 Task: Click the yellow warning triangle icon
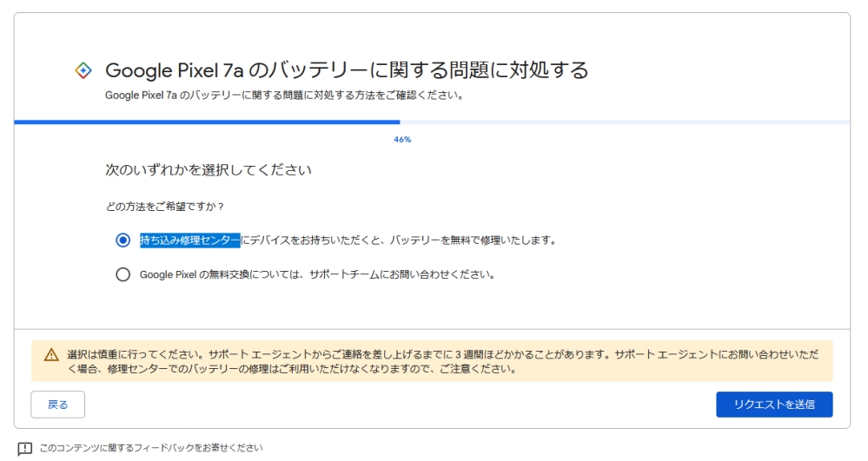[51, 355]
